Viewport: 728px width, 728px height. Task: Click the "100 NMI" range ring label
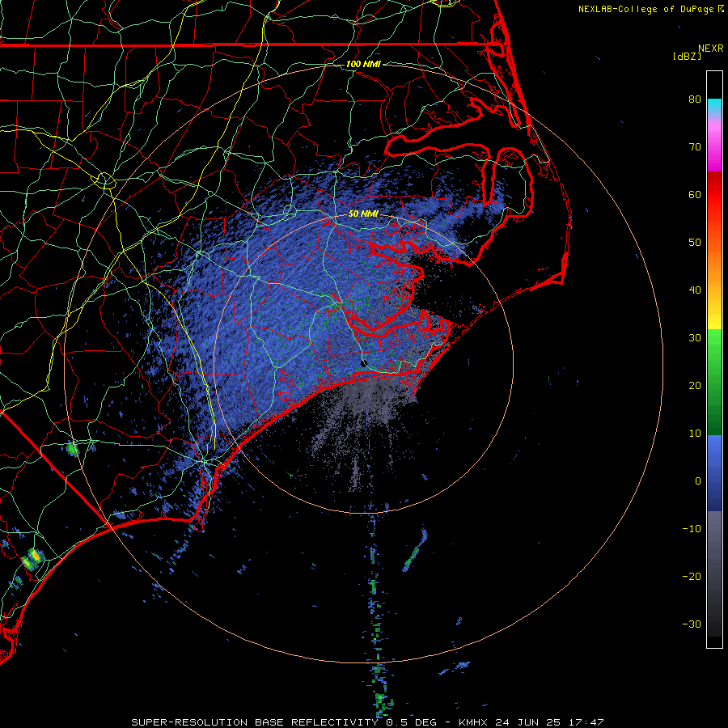tap(363, 64)
